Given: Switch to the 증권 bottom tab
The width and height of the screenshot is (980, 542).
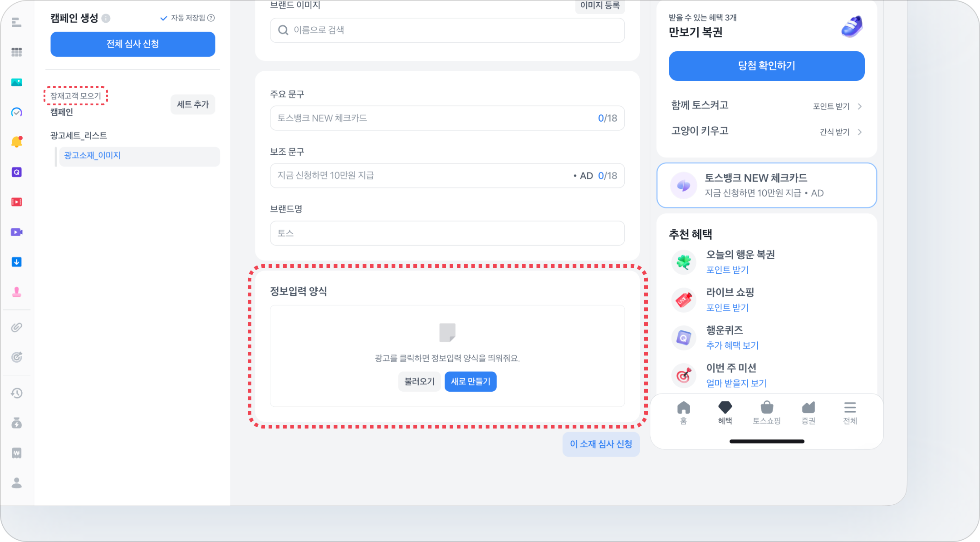Looking at the screenshot, I should (x=808, y=412).
